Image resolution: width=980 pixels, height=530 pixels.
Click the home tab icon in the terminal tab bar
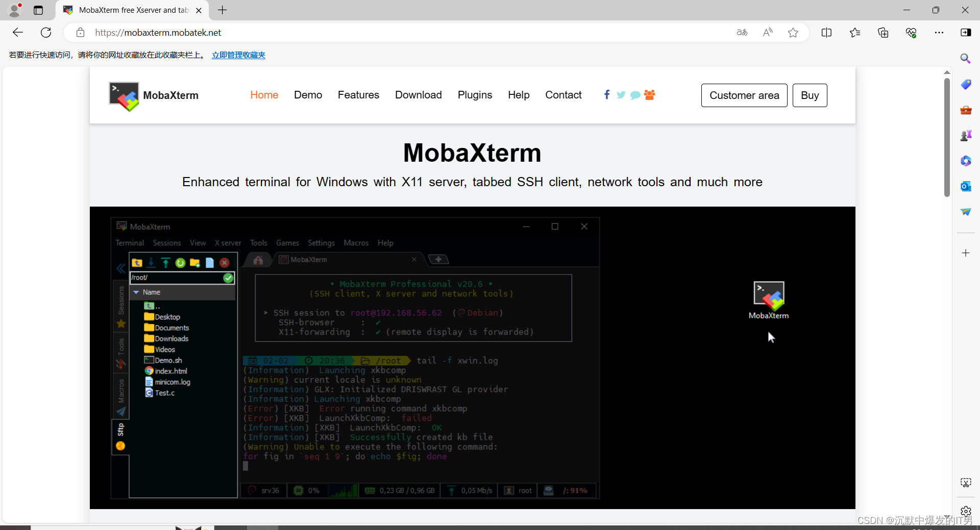click(257, 259)
